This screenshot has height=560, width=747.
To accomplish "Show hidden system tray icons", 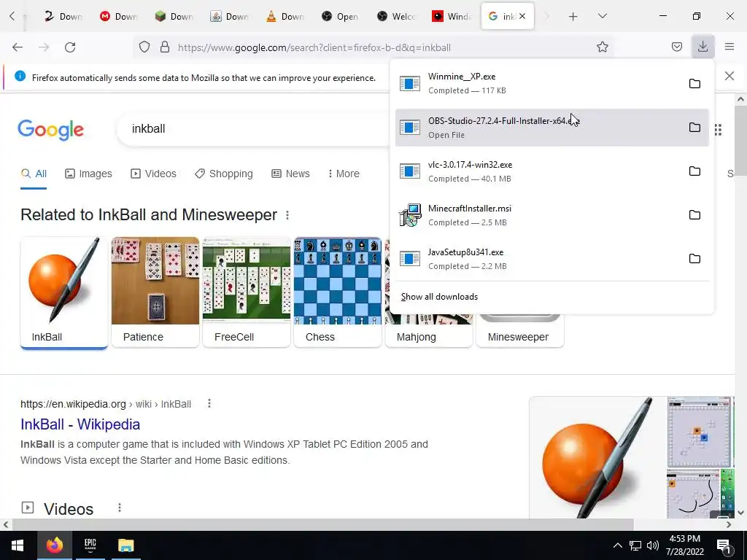I will coord(617,545).
